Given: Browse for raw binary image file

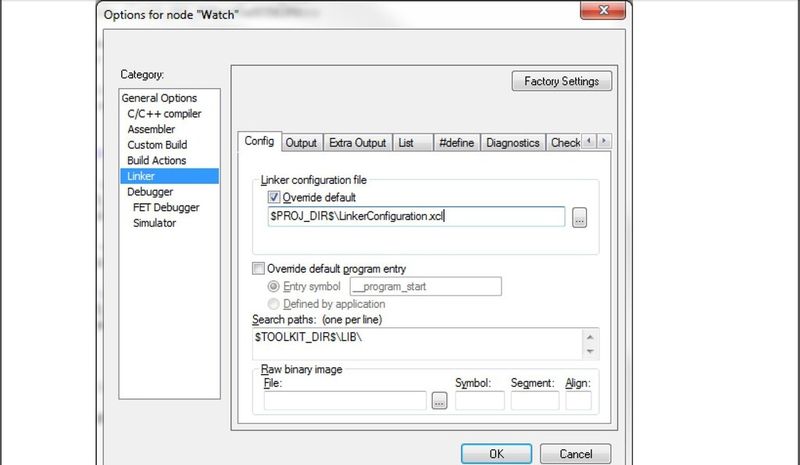Looking at the screenshot, I should 439,401.
